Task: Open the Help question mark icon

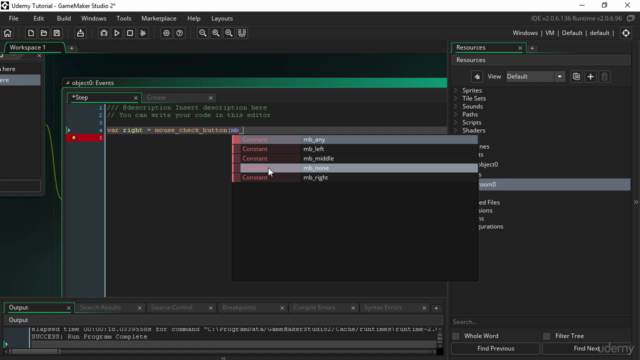Action: point(179,33)
